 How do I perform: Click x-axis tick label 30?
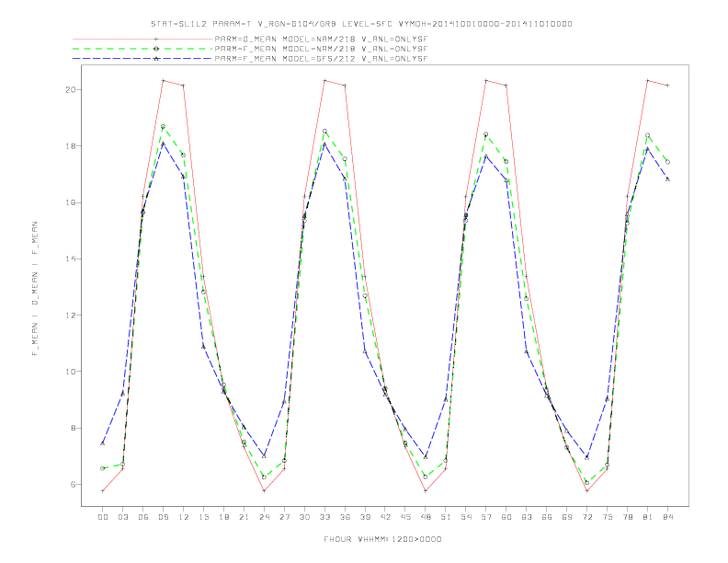[304, 517]
